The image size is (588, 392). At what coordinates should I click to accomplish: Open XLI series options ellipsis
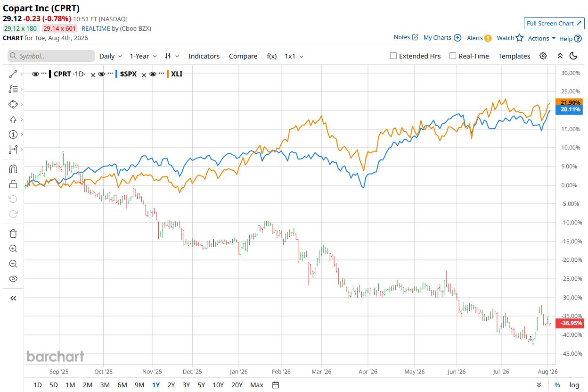[161, 74]
